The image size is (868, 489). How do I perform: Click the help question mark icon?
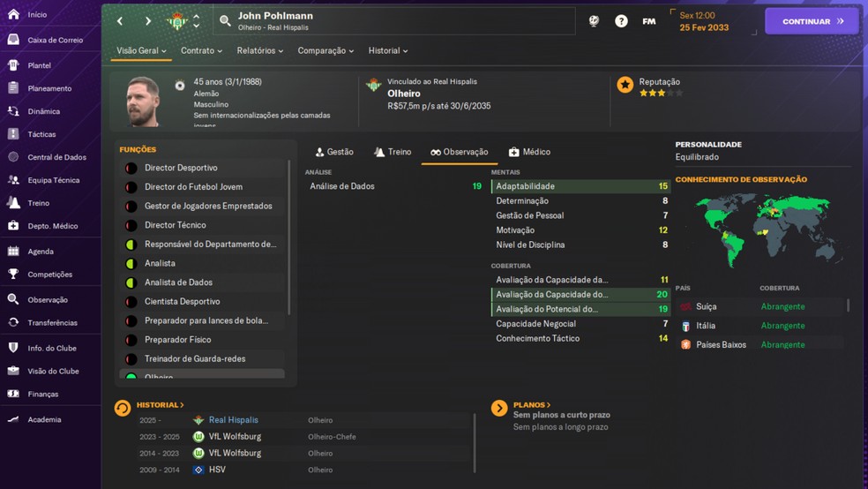pyautogui.click(x=621, y=21)
